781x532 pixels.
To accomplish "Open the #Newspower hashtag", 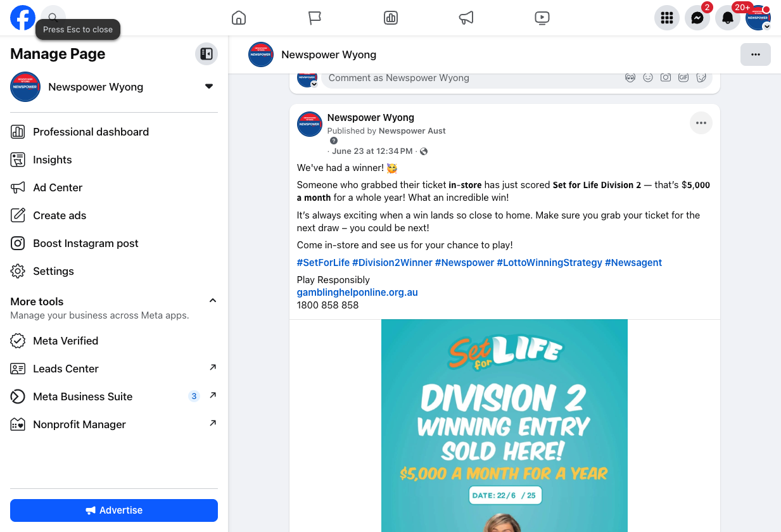I will (x=464, y=263).
